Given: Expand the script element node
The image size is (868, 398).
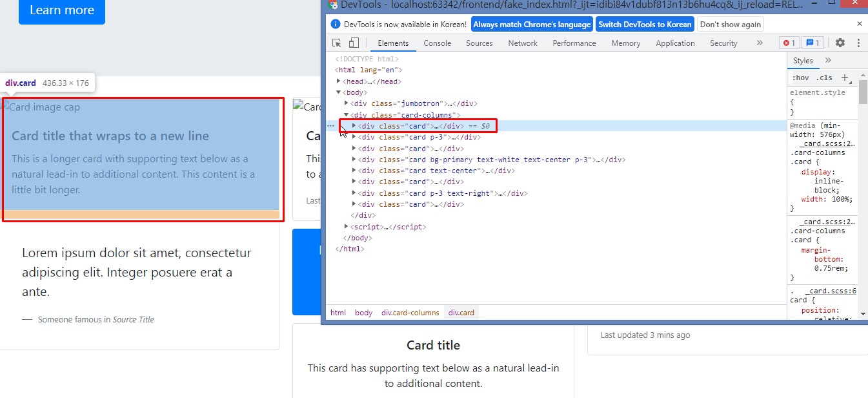Looking at the screenshot, I should (347, 227).
